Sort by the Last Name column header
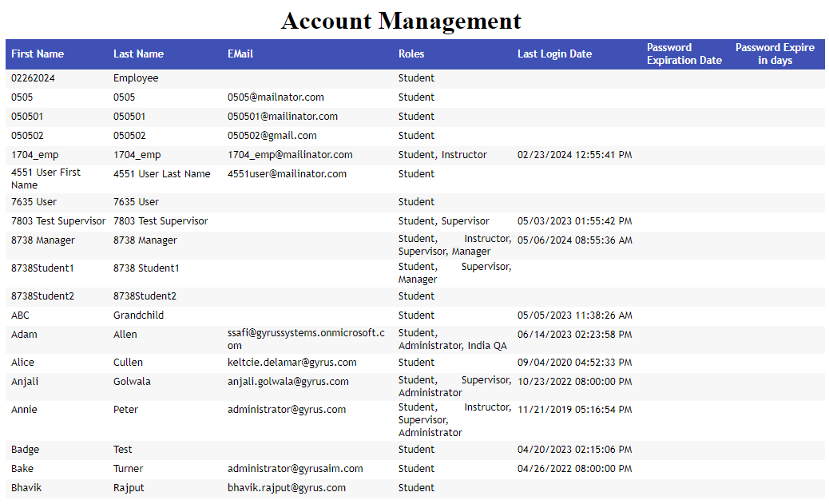Screen dimensions: 829x504 tap(138, 54)
